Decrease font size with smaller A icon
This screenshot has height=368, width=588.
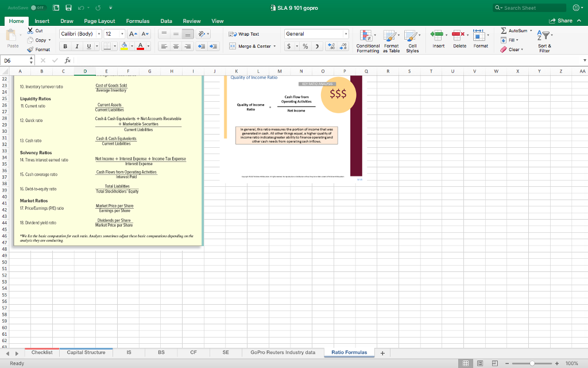pyautogui.click(x=145, y=34)
